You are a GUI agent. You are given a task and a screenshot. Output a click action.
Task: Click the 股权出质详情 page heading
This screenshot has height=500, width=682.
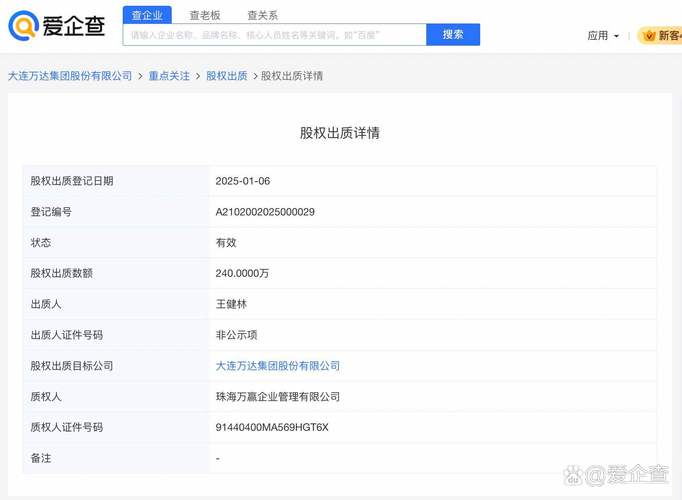[x=340, y=133]
